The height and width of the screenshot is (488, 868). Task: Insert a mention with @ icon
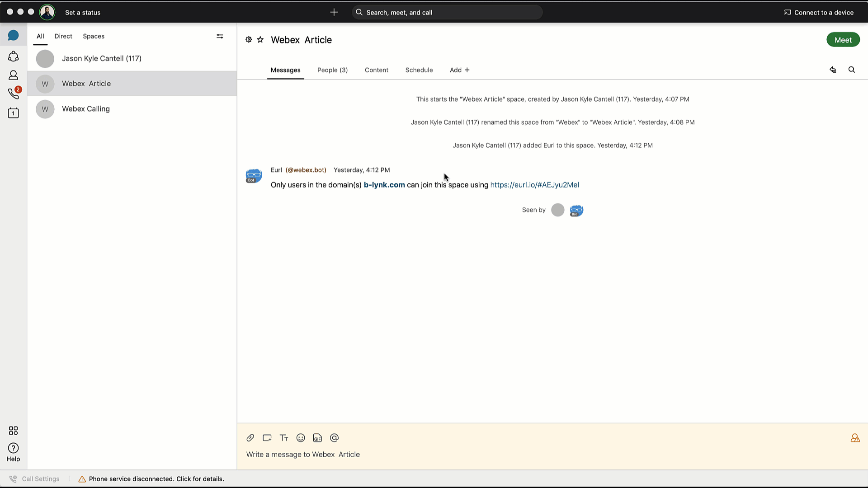click(334, 438)
